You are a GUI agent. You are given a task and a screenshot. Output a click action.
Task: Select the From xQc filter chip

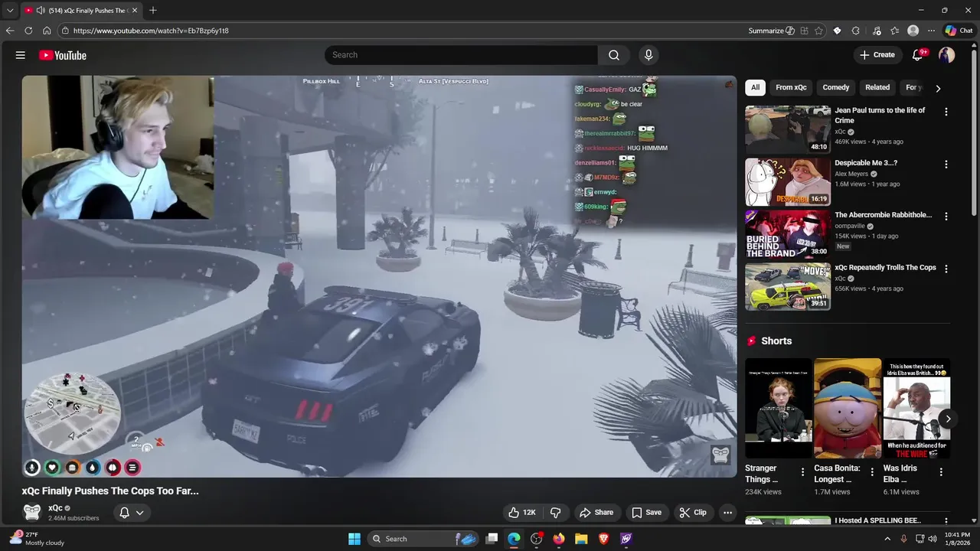pyautogui.click(x=791, y=87)
